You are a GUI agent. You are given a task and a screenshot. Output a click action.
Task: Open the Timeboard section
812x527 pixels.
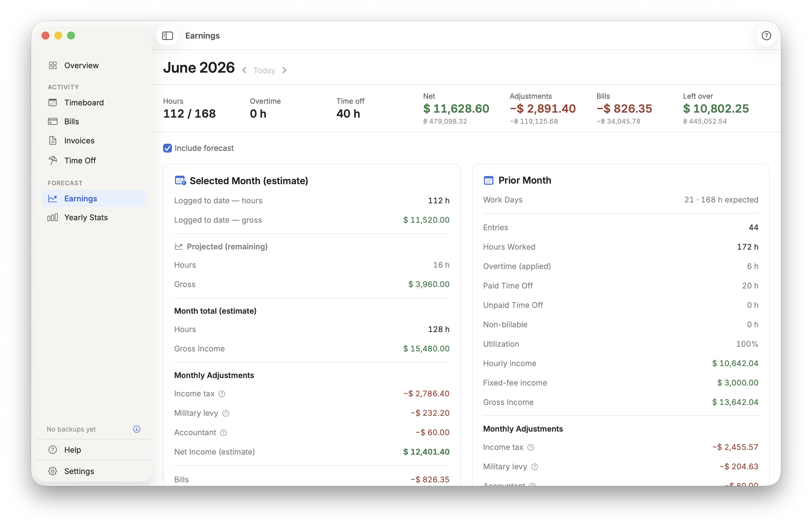coord(94,102)
